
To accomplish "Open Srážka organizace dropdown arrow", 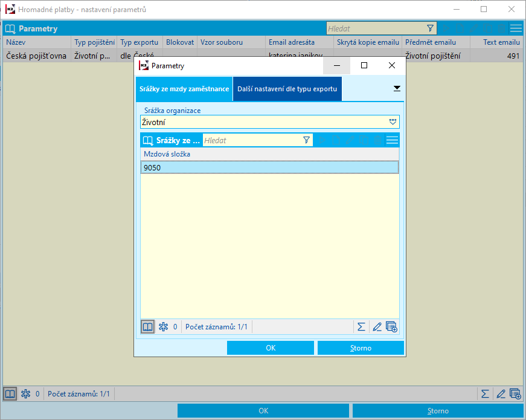I will pos(393,122).
